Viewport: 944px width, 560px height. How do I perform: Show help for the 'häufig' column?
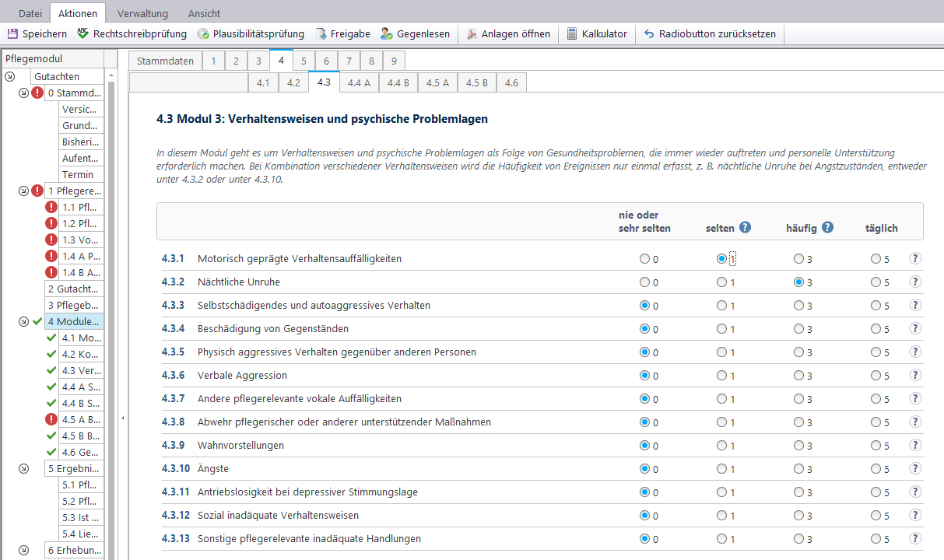827,227
